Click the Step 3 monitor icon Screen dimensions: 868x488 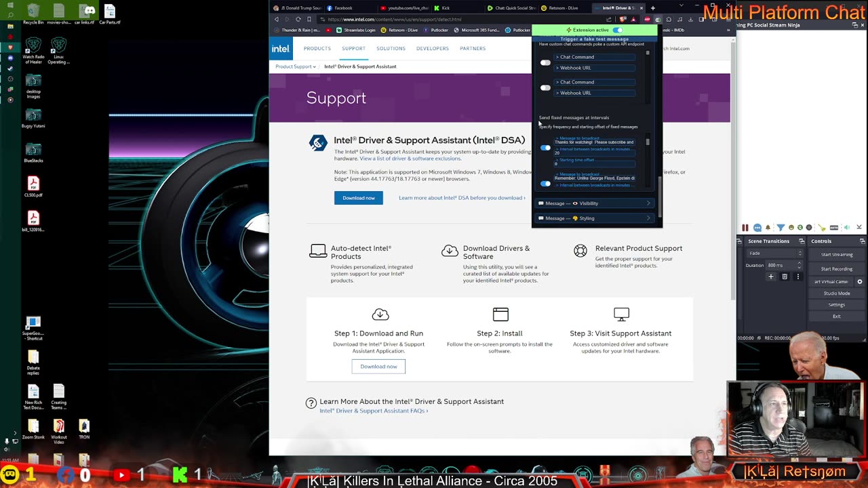(x=621, y=314)
